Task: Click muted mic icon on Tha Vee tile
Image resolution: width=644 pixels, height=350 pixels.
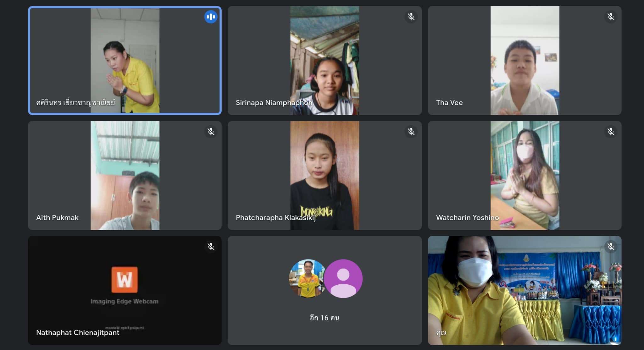Action: 611,17
